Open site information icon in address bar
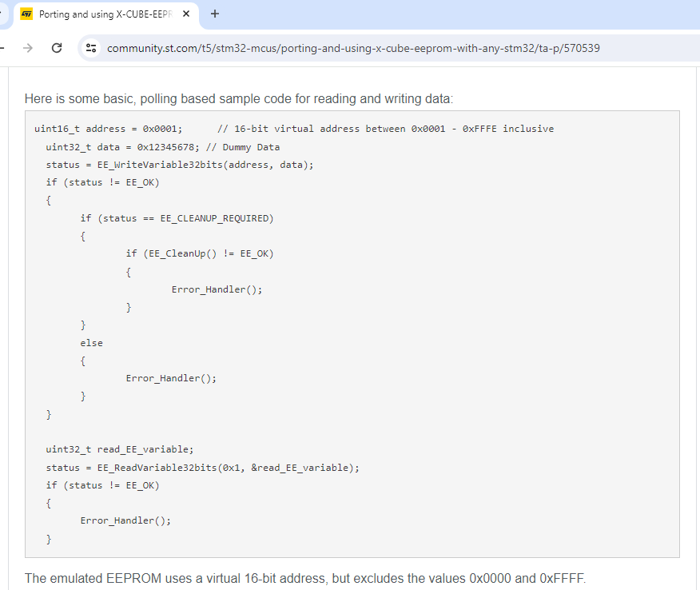This screenshot has height=590, width=700. click(91, 48)
